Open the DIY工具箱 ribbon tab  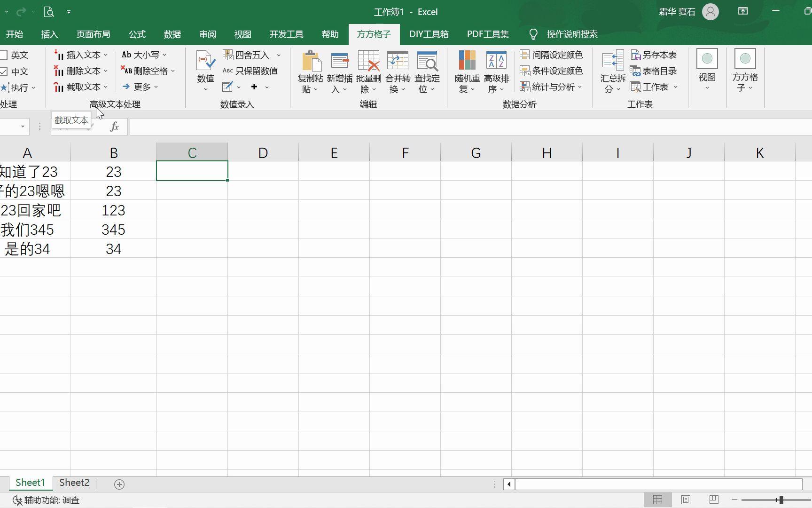pos(429,34)
